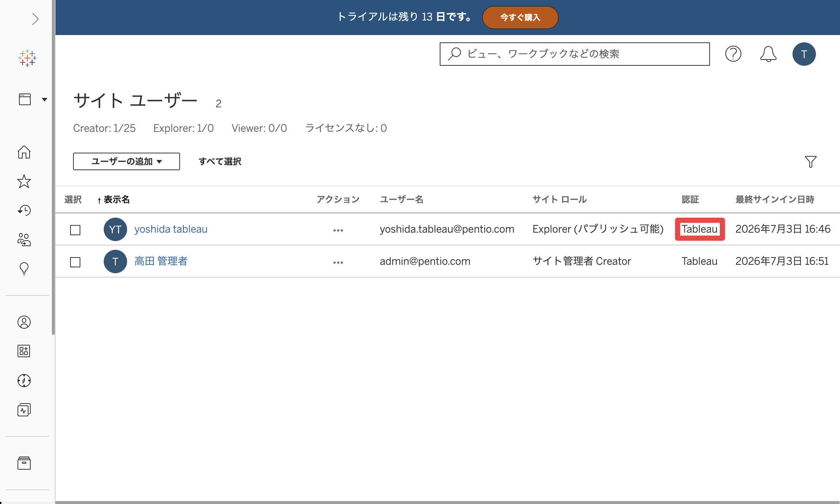
Task: Go to Home via house icon
Action: coord(24,152)
